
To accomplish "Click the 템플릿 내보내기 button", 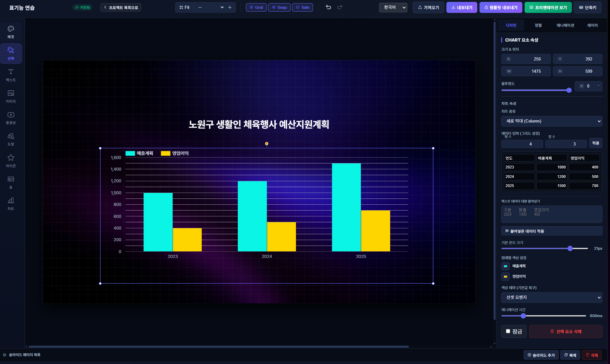I will tap(501, 7).
